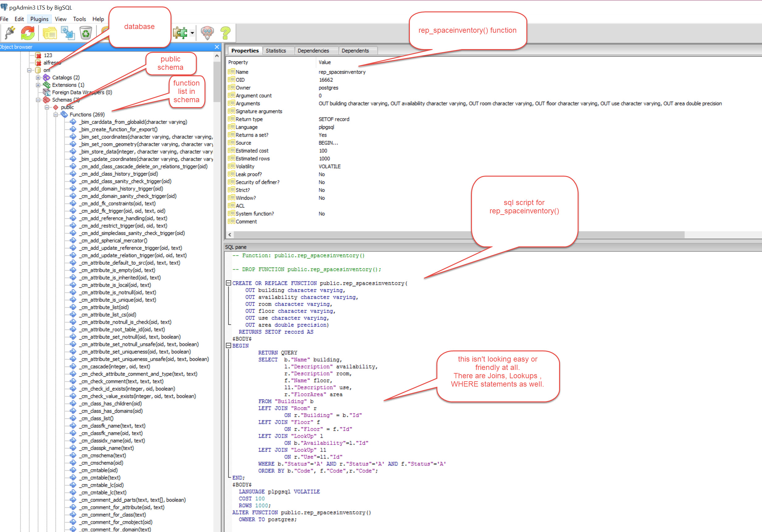Screen dimensions: 762x532
Task: Collapse the CREATE OR REPLACE FUNCTION block
Action: tap(228, 283)
